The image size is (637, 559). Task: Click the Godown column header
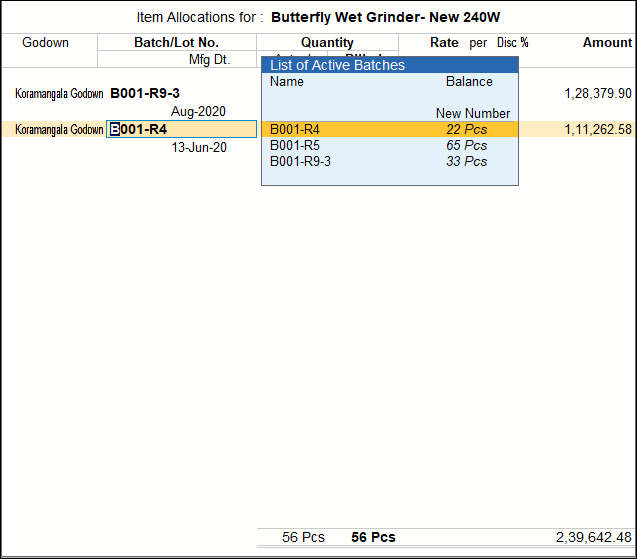[x=45, y=42]
